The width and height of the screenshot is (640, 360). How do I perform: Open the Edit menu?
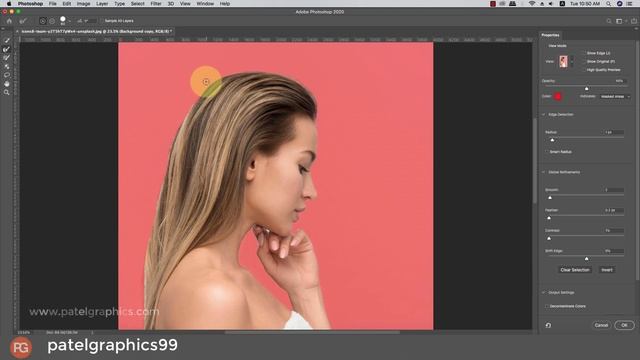pos(67,4)
